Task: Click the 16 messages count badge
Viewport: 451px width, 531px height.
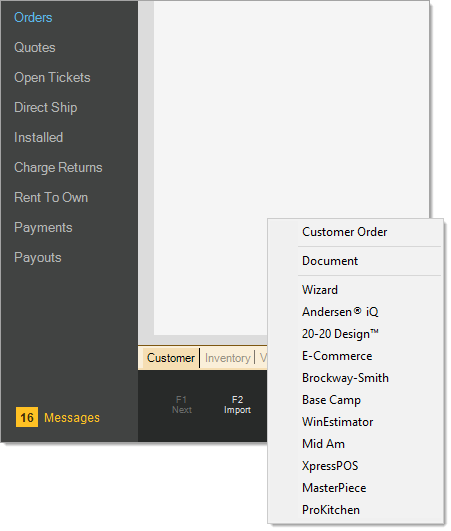Action: (27, 417)
